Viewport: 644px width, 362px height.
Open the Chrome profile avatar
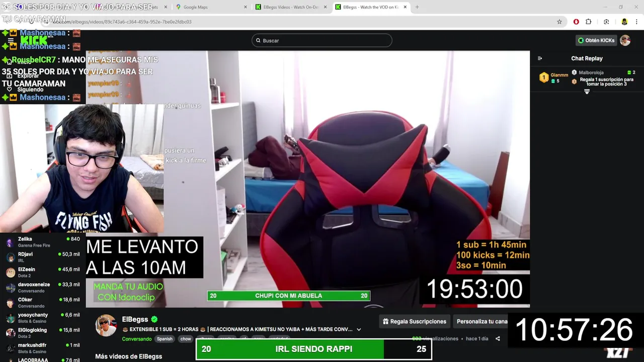point(624,22)
